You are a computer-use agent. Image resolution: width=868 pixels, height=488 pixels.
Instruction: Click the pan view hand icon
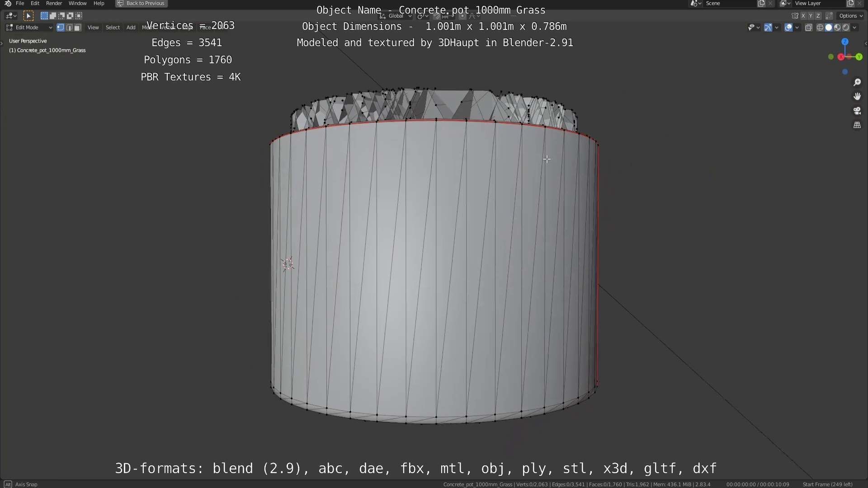coord(857,96)
